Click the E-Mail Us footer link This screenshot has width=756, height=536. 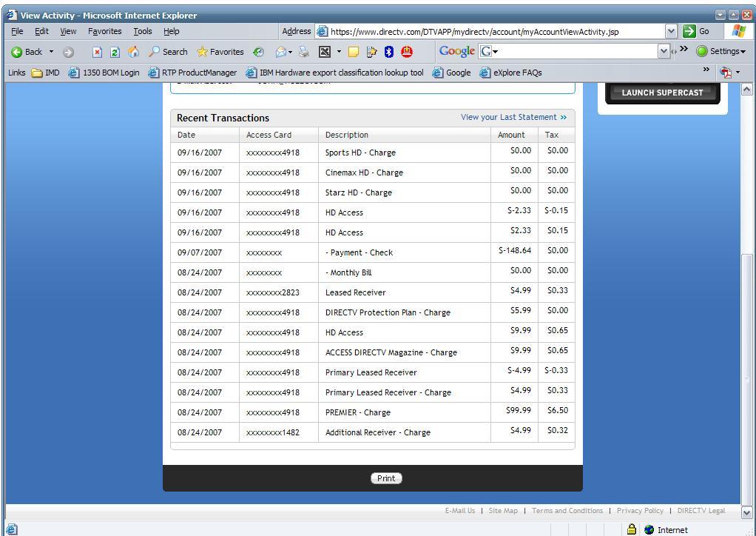click(460, 510)
